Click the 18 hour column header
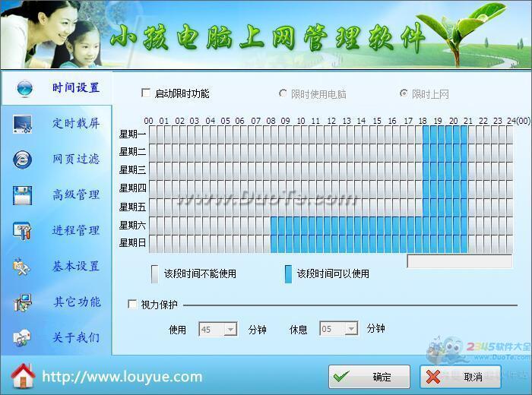 click(423, 121)
